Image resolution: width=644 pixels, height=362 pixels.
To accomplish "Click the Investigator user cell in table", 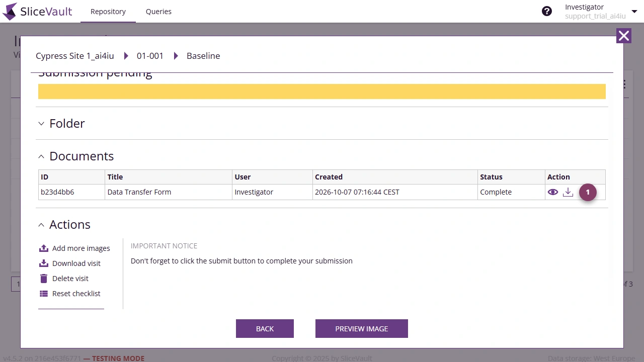I will 272,192.
